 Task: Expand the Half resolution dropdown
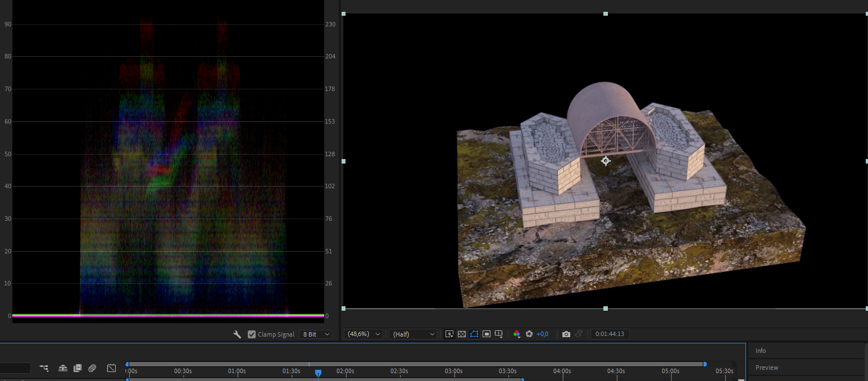pyautogui.click(x=413, y=334)
